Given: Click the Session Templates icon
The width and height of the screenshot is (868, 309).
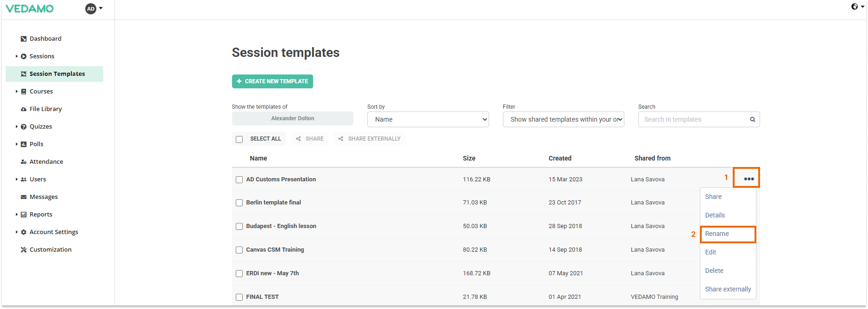Looking at the screenshot, I should point(24,74).
